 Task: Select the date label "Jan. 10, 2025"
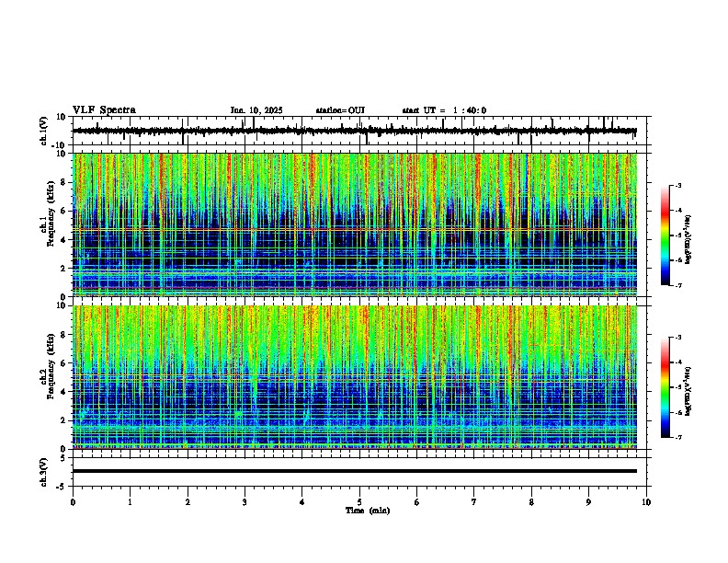point(256,110)
